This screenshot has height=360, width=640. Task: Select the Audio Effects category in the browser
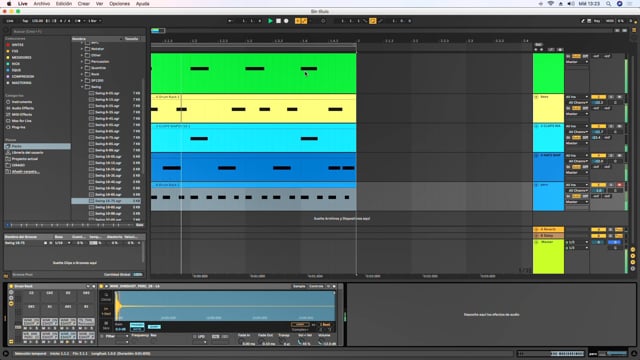(x=22, y=108)
